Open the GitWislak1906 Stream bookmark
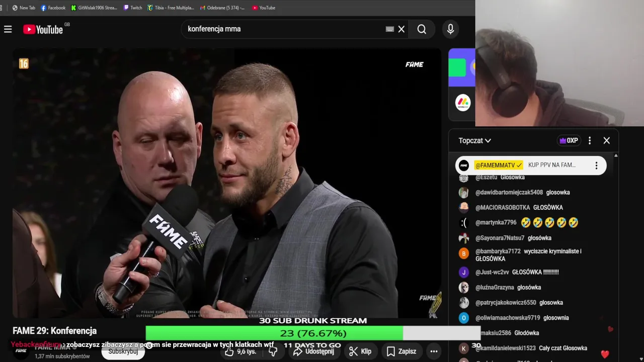644x362 pixels. pos(94,8)
